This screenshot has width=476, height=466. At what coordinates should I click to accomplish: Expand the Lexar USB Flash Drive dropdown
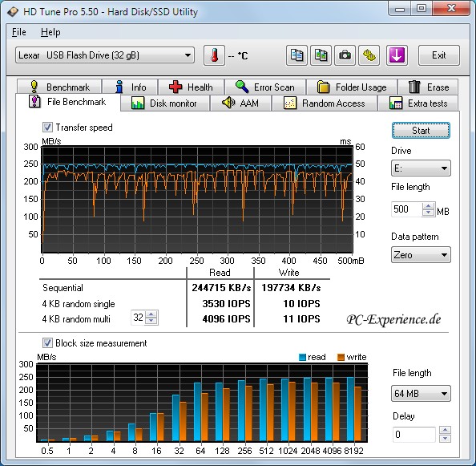pyautogui.click(x=105, y=55)
